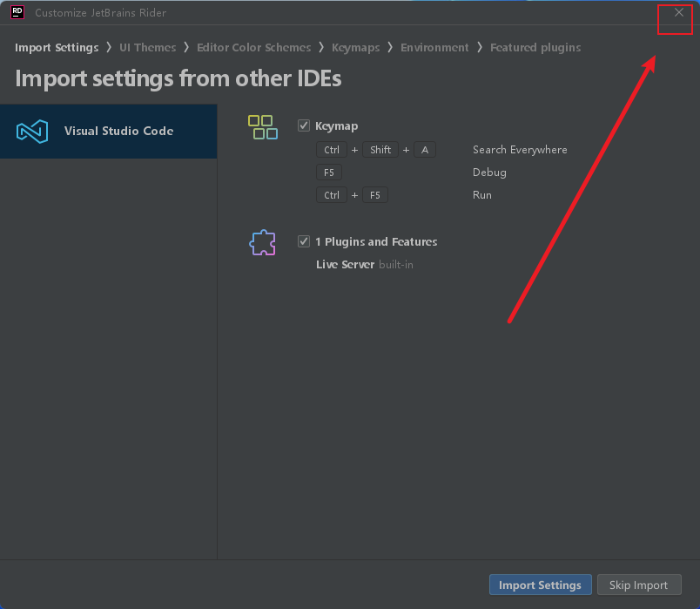The height and width of the screenshot is (609, 700).
Task: Jump to Editor Color Schemes step
Action: (x=253, y=47)
